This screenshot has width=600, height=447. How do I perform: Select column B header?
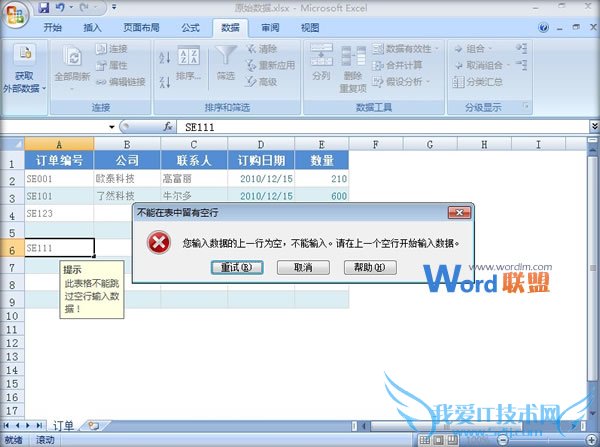coord(127,144)
